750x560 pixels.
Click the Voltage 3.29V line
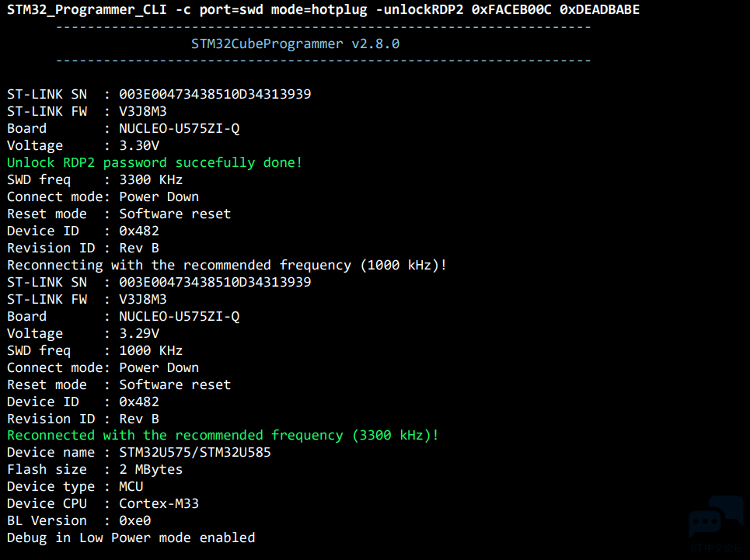tap(83, 333)
